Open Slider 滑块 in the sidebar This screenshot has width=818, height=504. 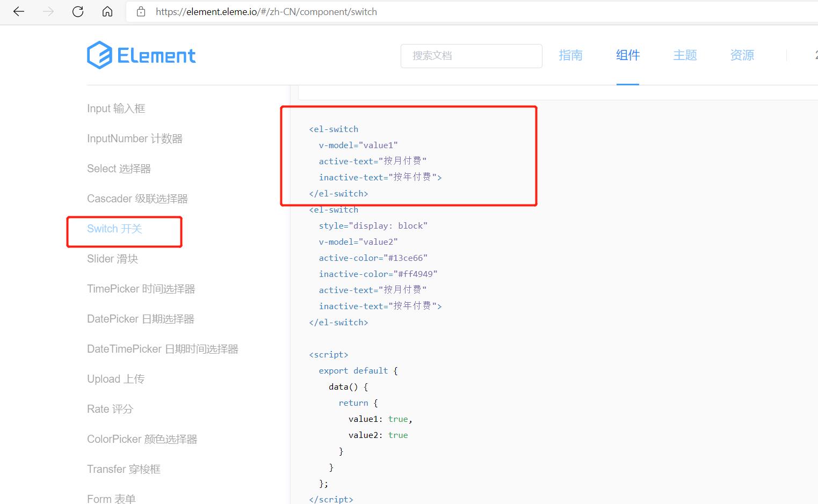click(x=112, y=259)
